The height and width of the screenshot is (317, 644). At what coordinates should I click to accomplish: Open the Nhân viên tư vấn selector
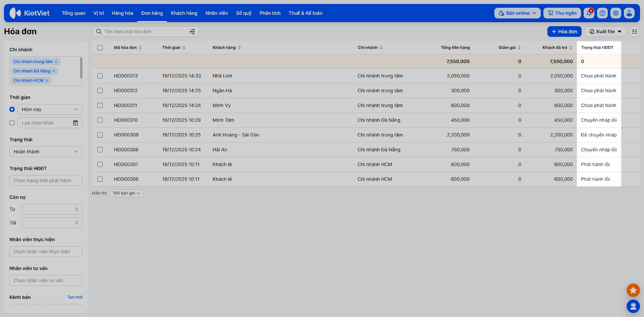(46, 280)
